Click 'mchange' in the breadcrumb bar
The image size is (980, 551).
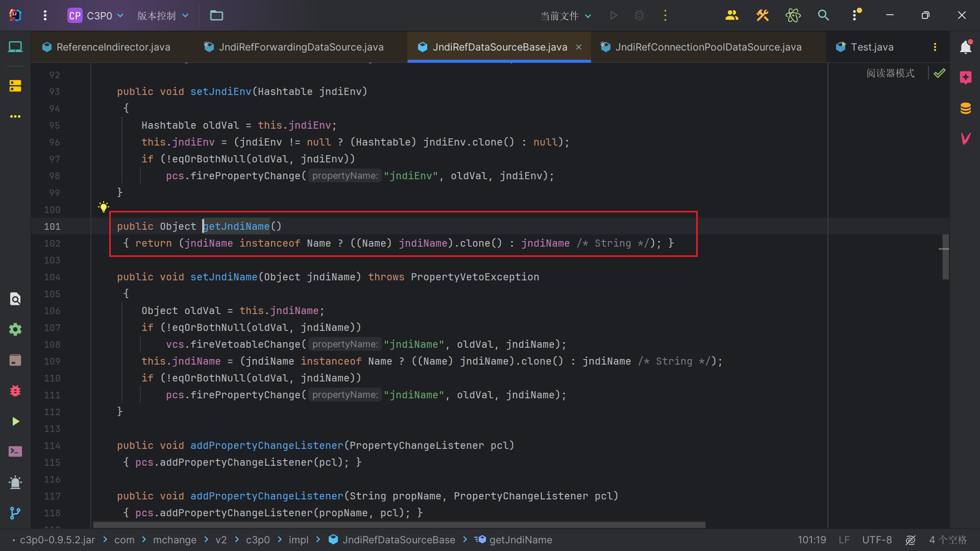coord(175,540)
